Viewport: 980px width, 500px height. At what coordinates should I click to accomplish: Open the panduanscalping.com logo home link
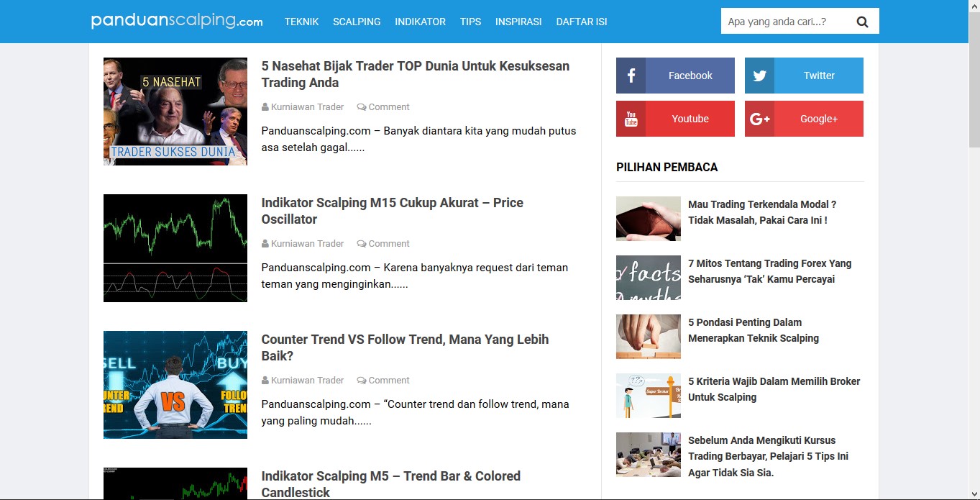tap(177, 21)
